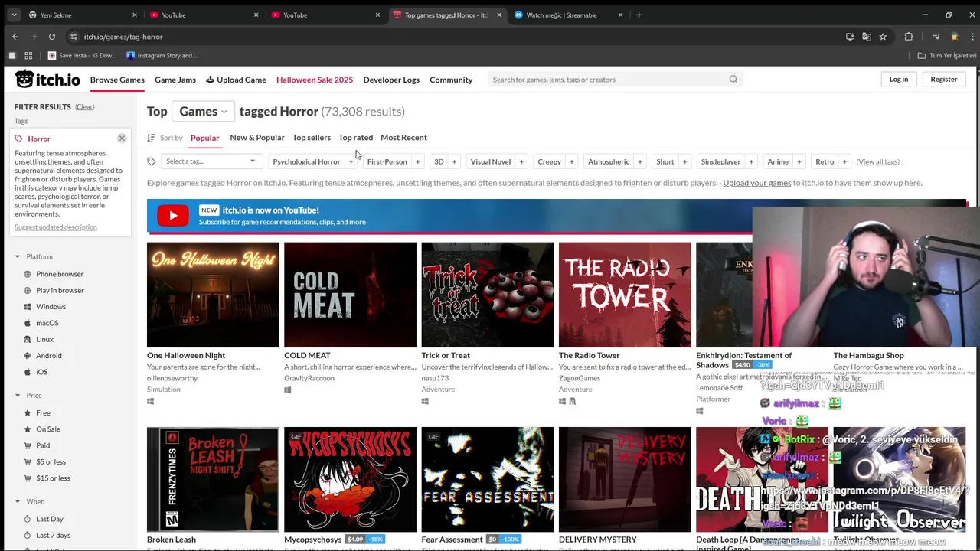Screen dimensions: 980x551
Task: Bookmark this page with star icon
Action: (x=883, y=37)
